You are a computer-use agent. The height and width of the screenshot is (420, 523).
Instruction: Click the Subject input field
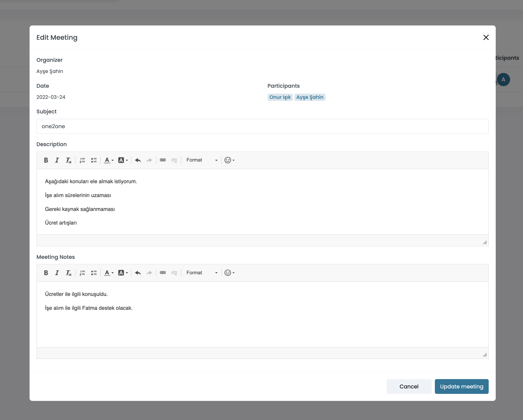coord(262,126)
